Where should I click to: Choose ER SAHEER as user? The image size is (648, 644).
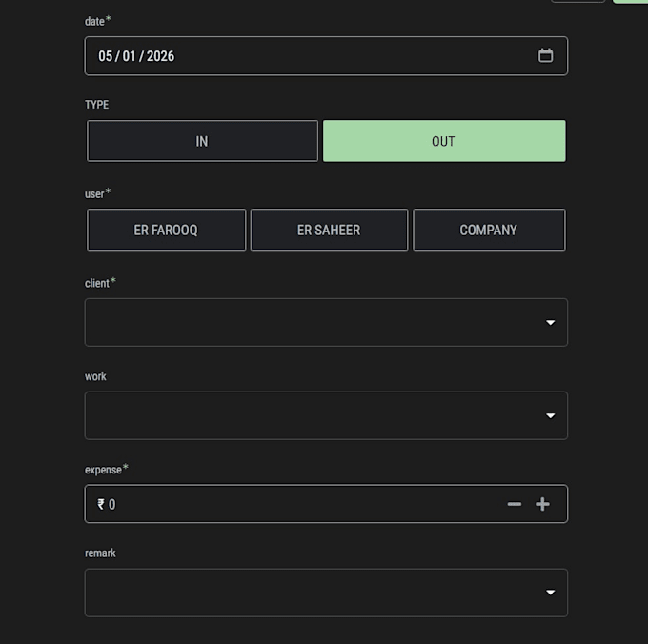pyautogui.click(x=329, y=231)
